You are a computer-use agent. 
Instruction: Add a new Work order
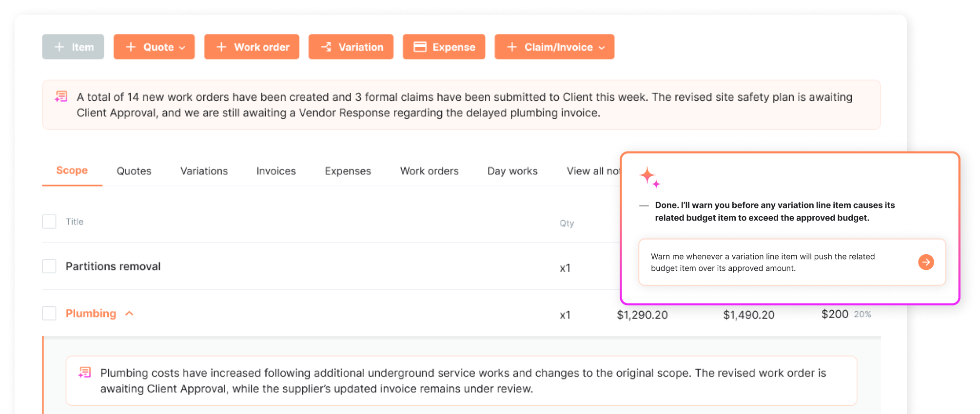[252, 47]
